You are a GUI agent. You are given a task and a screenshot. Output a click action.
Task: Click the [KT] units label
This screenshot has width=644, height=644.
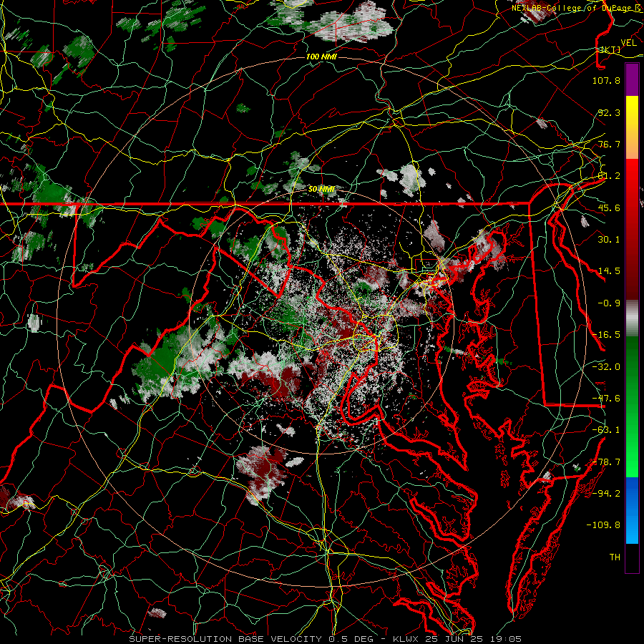pyautogui.click(x=610, y=49)
